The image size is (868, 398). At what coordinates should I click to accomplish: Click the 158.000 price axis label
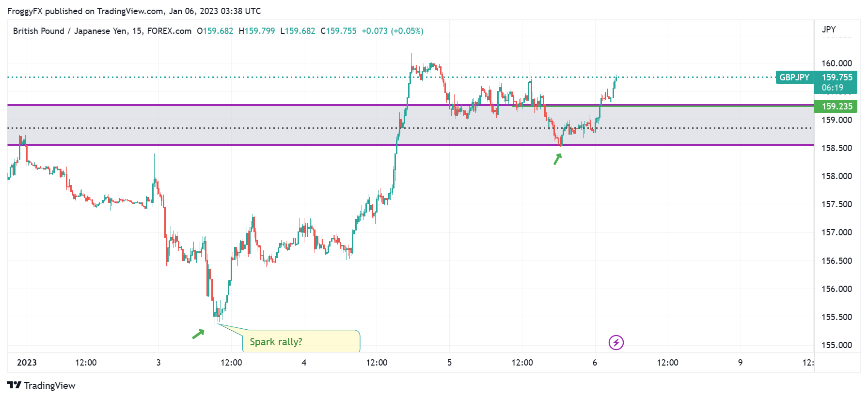836,176
